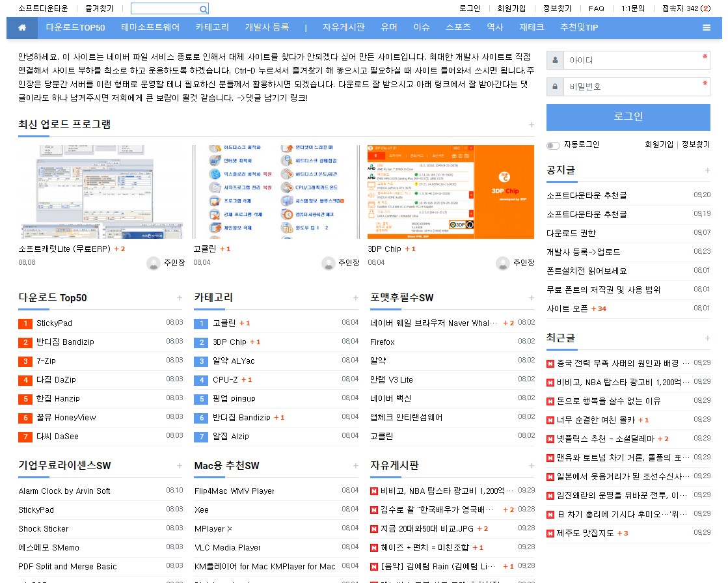
Task: Open 소프트캐럿Lite screenshot thumbnail
Action: coord(100,192)
